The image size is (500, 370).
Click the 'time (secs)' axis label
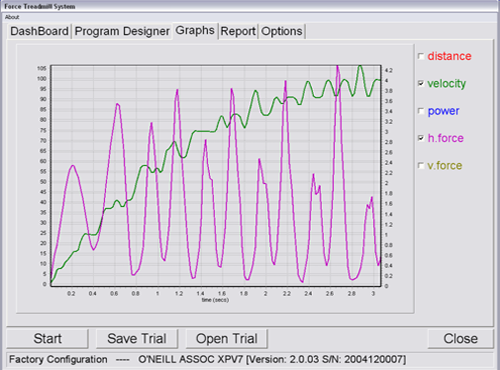[x=215, y=300]
